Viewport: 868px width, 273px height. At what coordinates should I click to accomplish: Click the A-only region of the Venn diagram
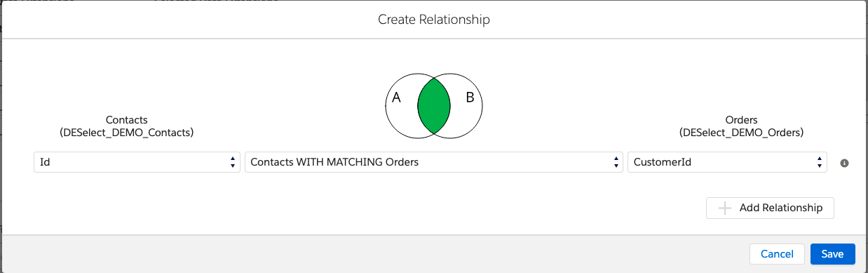point(401,105)
